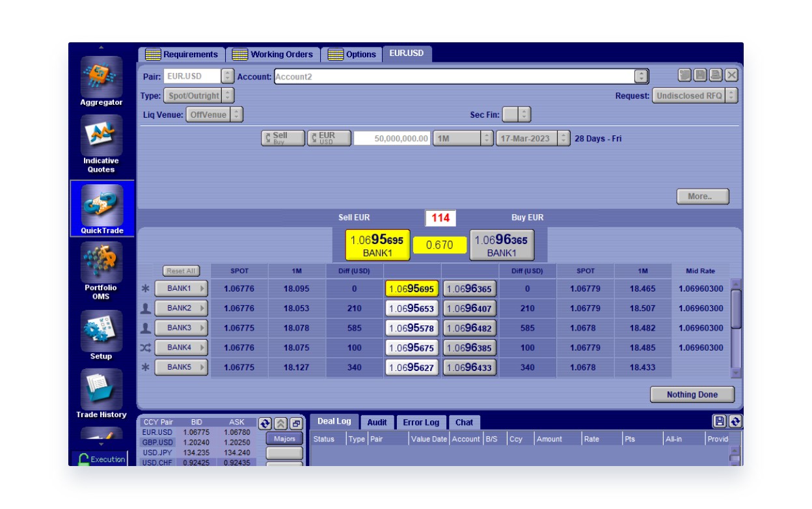Toggle the EUR/USD currency button
Viewport: 812px width, 509px height.
pyautogui.click(x=329, y=138)
